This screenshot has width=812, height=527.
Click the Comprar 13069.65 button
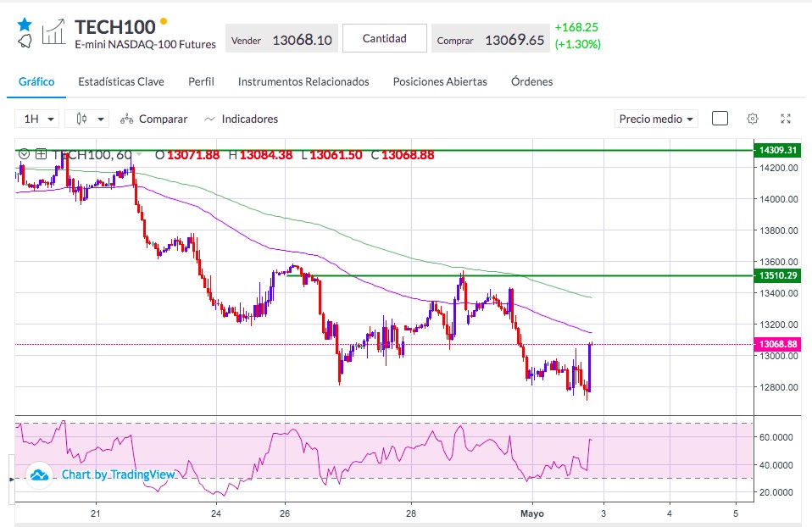pos(491,38)
